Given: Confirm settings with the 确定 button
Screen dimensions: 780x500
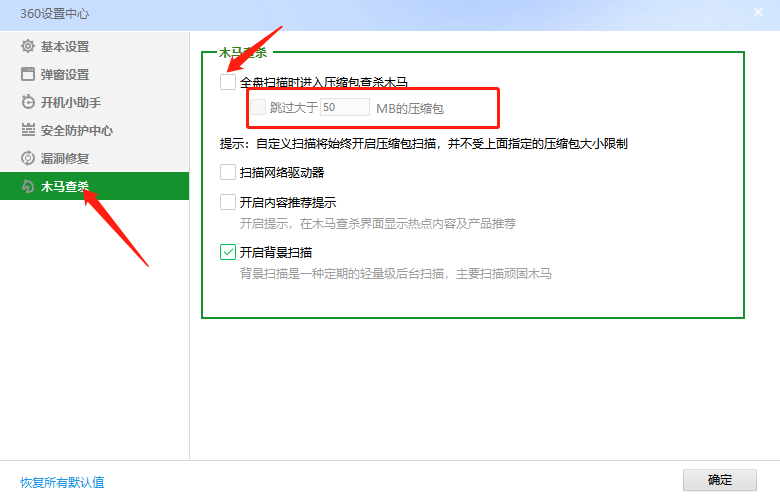Looking at the screenshot, I should coord(720,480).
